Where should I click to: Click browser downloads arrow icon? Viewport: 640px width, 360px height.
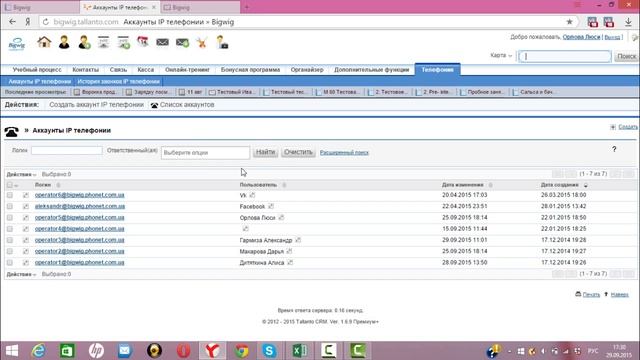coord(628,22)
